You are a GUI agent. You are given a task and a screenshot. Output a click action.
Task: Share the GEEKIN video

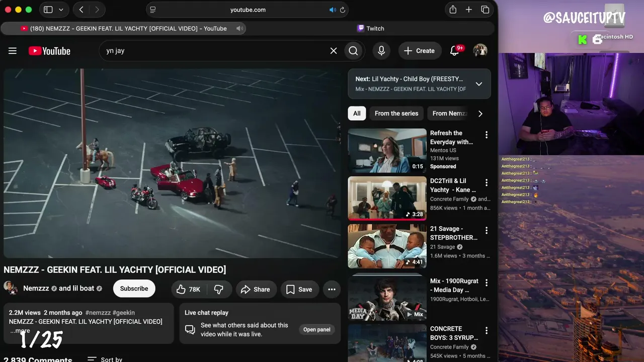(256, 289)
